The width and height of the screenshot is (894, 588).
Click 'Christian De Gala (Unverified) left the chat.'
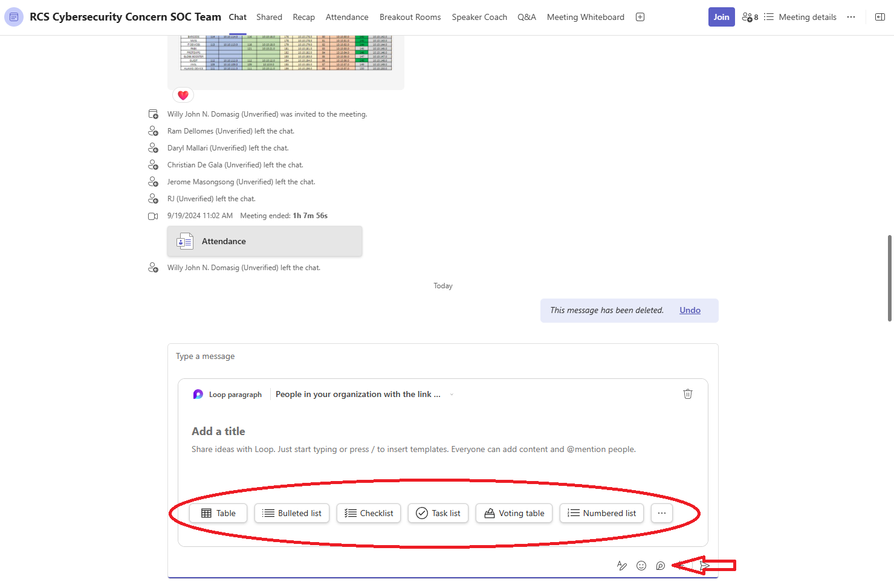235,165
